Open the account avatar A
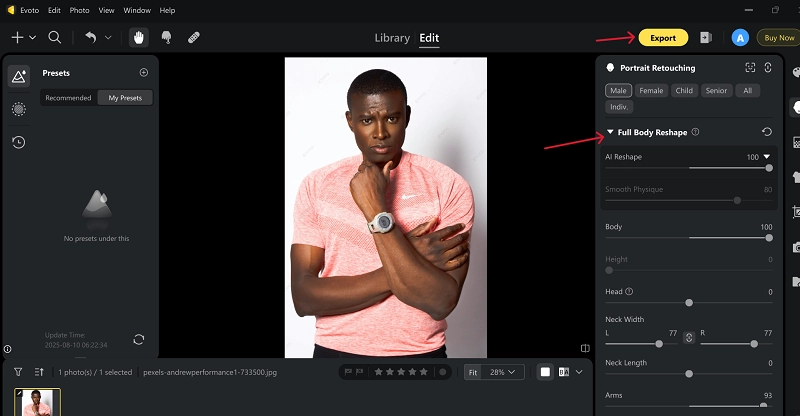The height and width of the screenshot is (416, 800). click(x=740, y=38)
